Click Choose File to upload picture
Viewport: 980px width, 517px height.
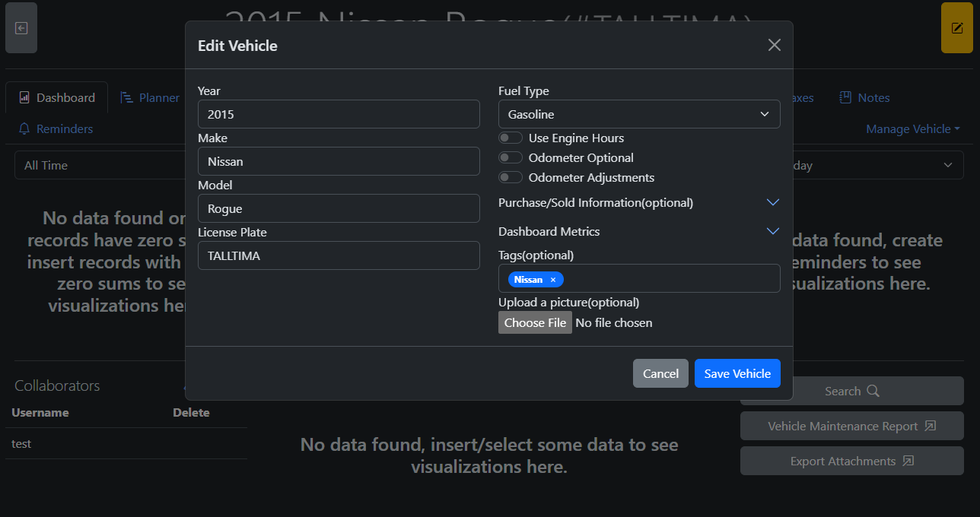pyautogui.click(x=535, y=322)
